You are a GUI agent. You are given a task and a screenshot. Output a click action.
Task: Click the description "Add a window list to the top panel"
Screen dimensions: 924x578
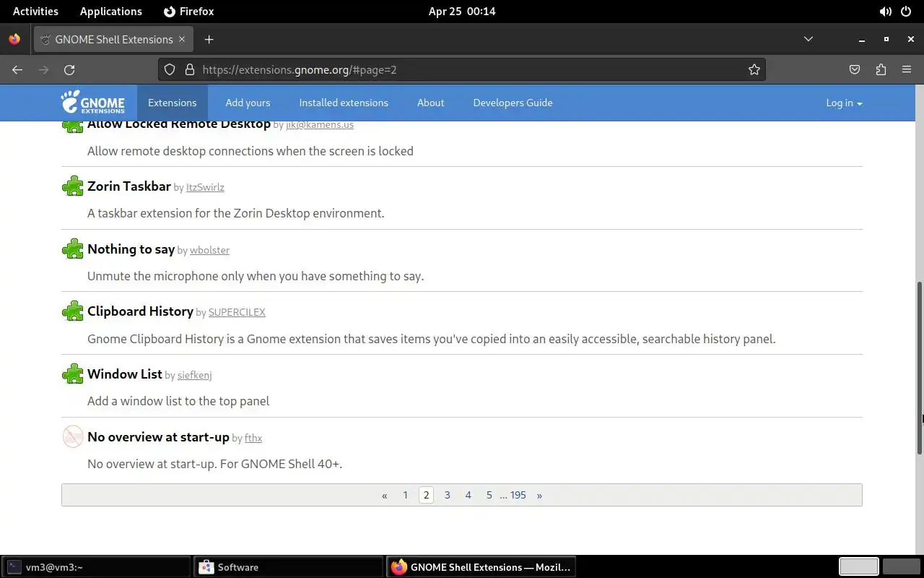[178, 401]
